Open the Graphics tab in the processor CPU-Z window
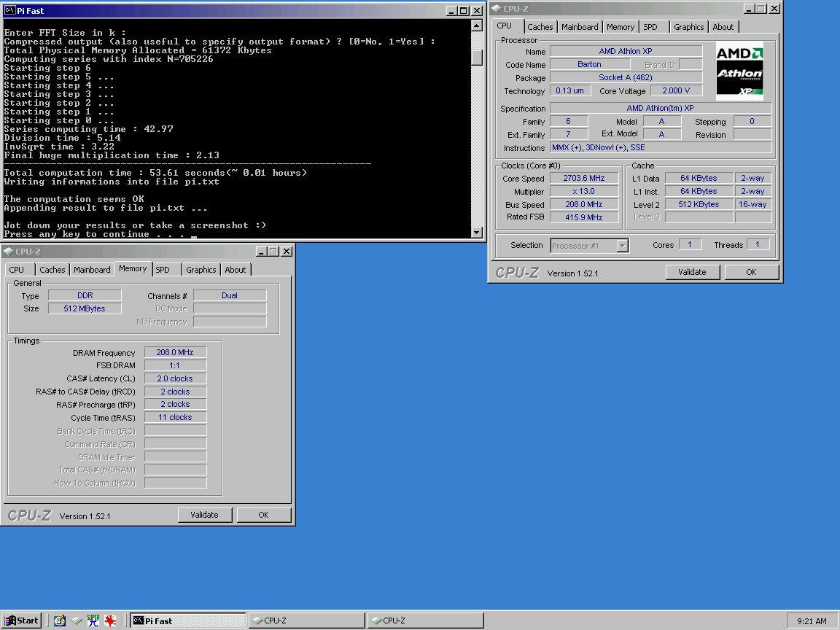The width and height of the screenshot is (840, 630). coord(688,27)
